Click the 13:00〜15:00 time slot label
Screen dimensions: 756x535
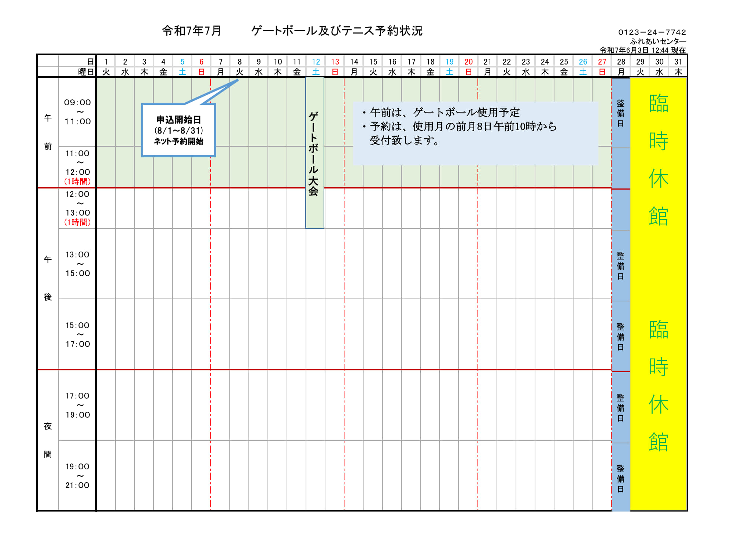coord(77,264)
